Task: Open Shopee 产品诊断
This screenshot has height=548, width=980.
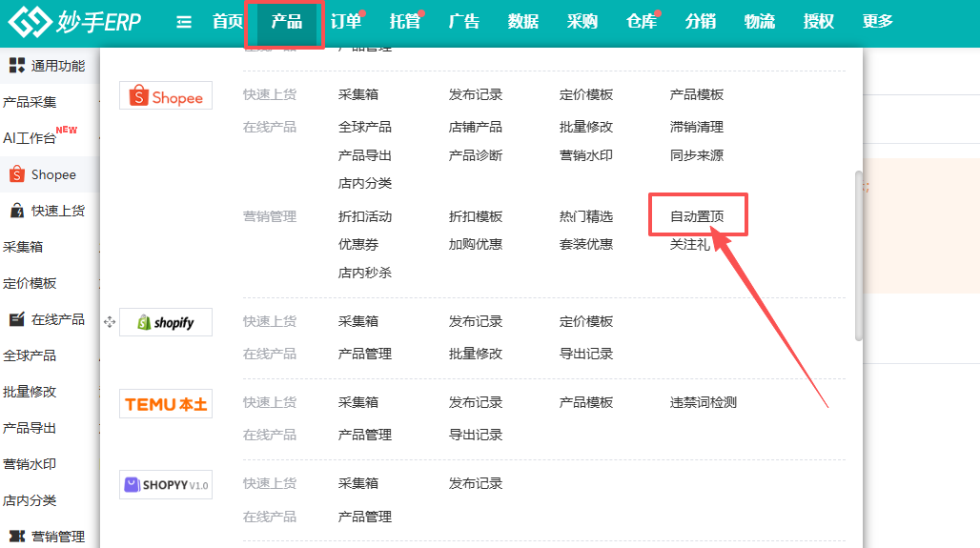Action: tap(476, 155)
